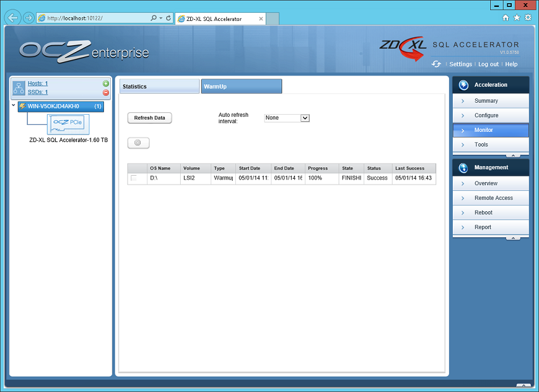Click the browser forward arrow button
The image size is (539, 392).
(x=29, y=18)
